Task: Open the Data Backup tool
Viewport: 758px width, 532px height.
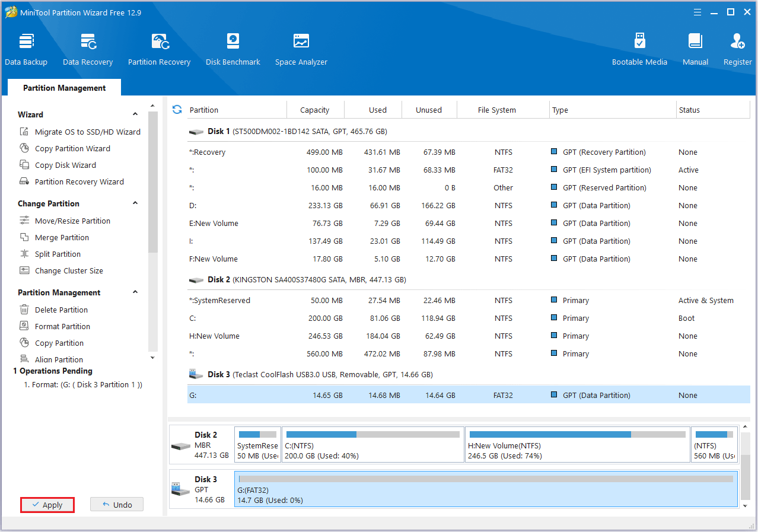Action: [26, 50]
